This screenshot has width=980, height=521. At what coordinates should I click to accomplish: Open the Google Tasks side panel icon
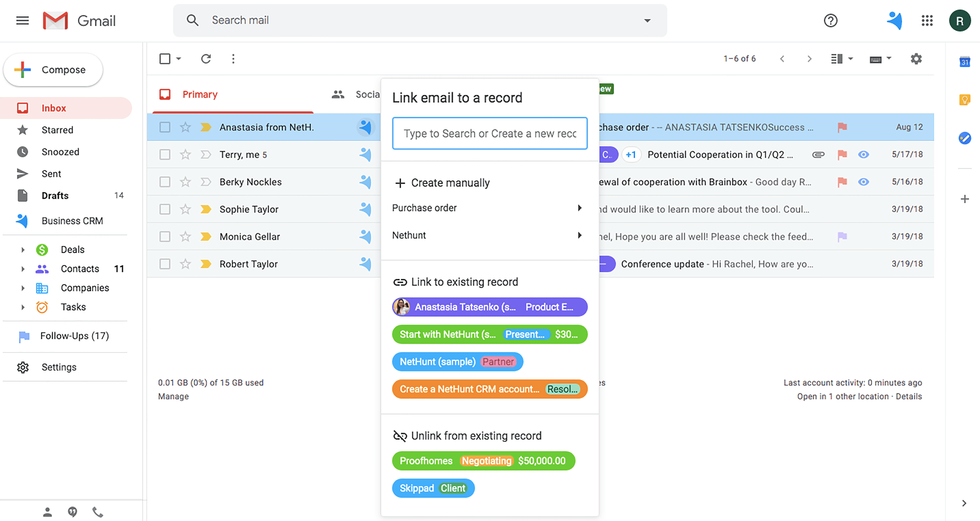click(x=964, y=137)
